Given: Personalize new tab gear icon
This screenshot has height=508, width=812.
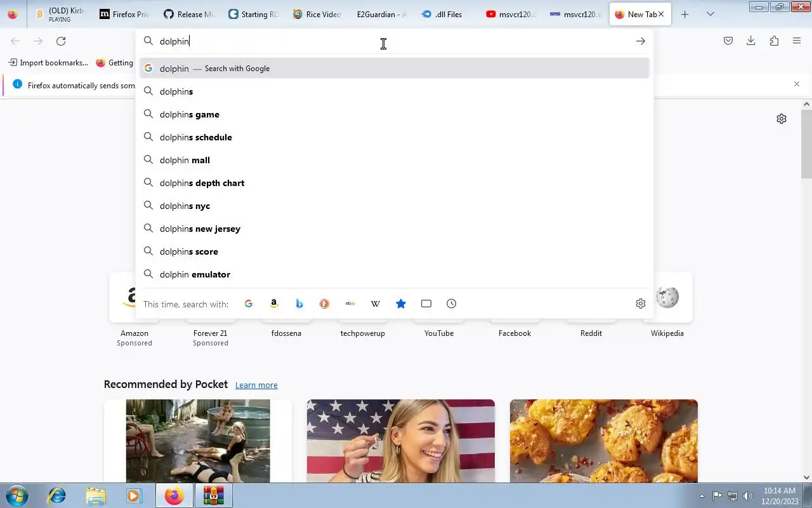Looking at the screenshot, I should pos(782,119).
